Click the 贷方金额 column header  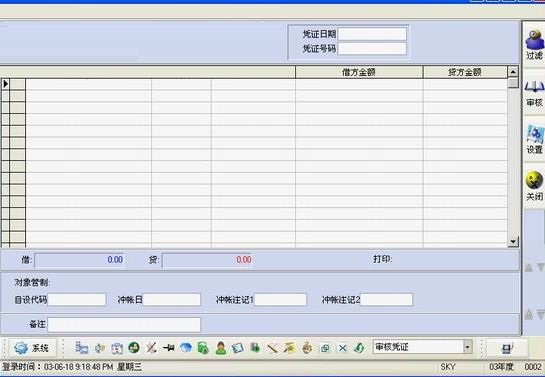tap(465, 72)
